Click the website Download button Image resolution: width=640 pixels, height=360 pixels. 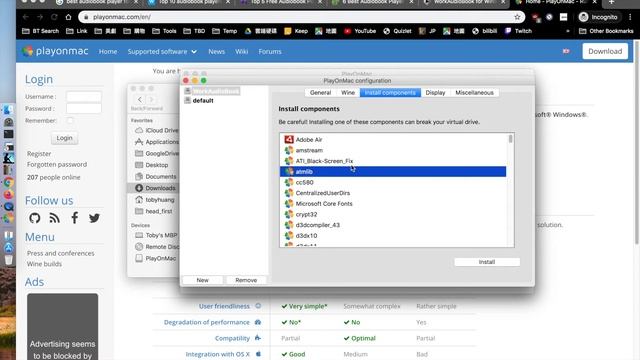point(605,51)
